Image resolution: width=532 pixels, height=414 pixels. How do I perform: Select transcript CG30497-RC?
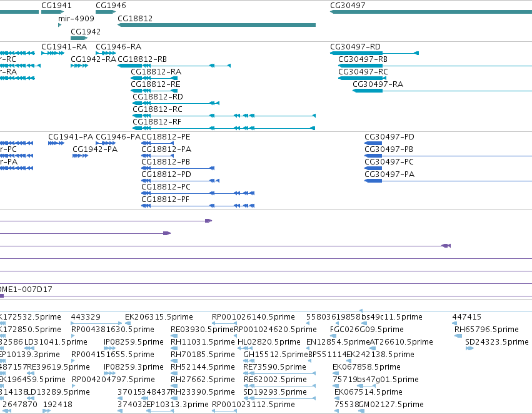[363, 71]
